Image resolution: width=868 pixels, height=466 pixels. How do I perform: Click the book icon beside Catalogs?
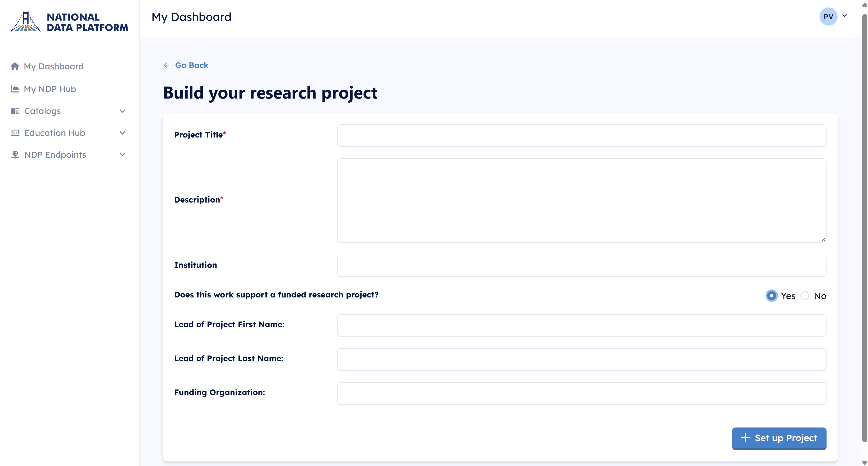(15, 111)
